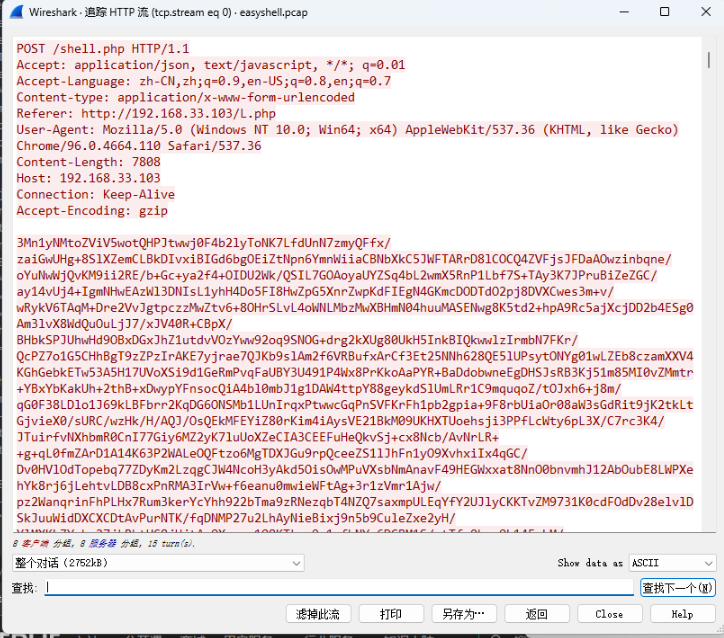Screen dimensions: 724x638
Task: Click the Content-Length: 7808 line
Action: pyautogui.click(x=88, y=162)
